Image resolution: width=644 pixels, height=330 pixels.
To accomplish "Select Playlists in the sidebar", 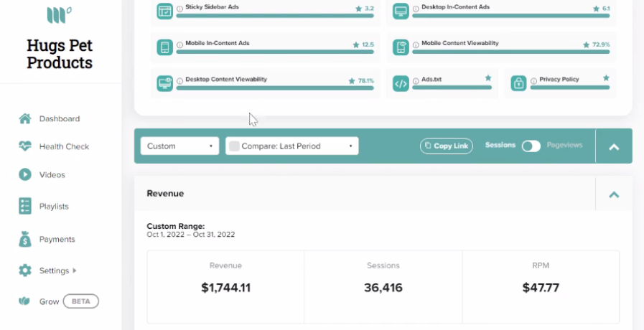I will pos(54,207).
